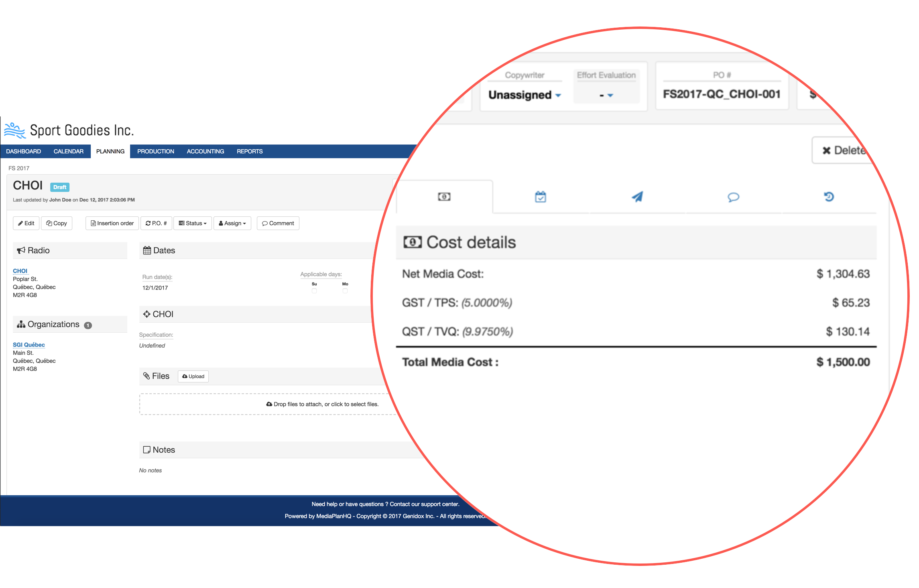The width and height of the screenshot is (919, 588).
Task: Open the cost details money tab icon
Action: pyautogui.click(x=444, y=197)
